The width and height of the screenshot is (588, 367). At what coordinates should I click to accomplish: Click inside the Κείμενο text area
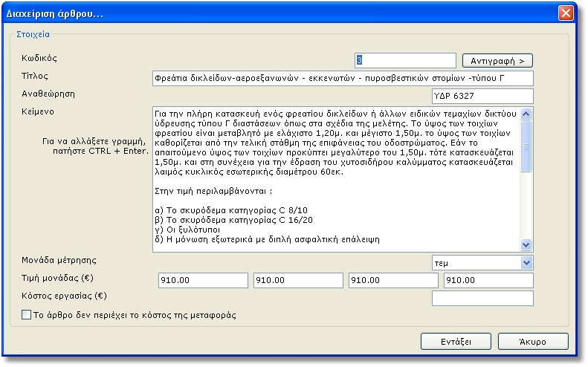(335, 178)
